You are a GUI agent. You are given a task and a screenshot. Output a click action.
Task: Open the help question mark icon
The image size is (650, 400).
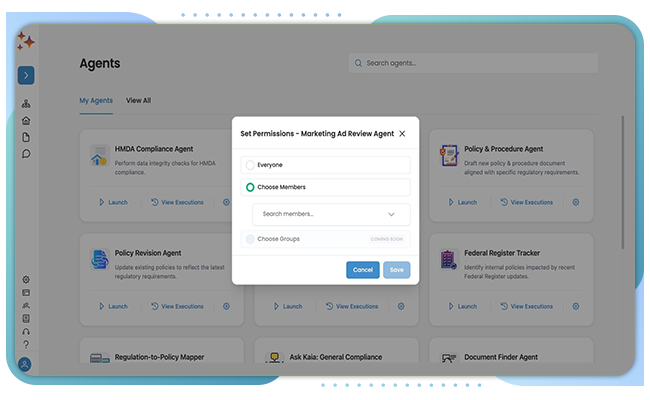pos(26,344)
